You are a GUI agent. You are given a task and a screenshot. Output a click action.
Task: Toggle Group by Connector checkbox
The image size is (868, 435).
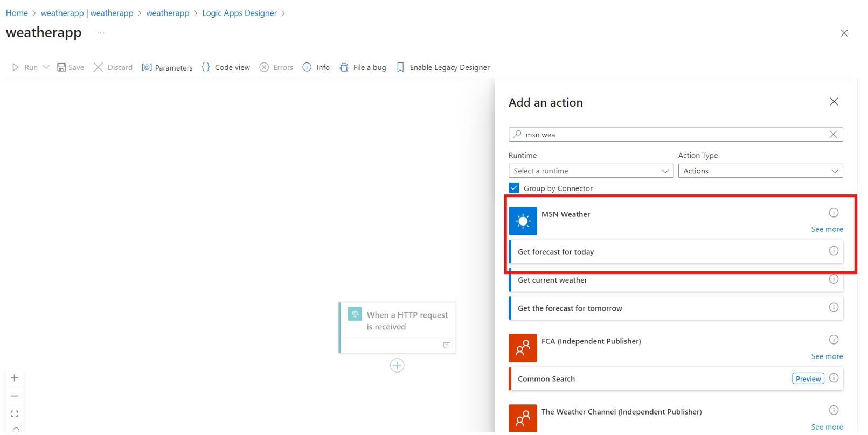pos(514,188)
